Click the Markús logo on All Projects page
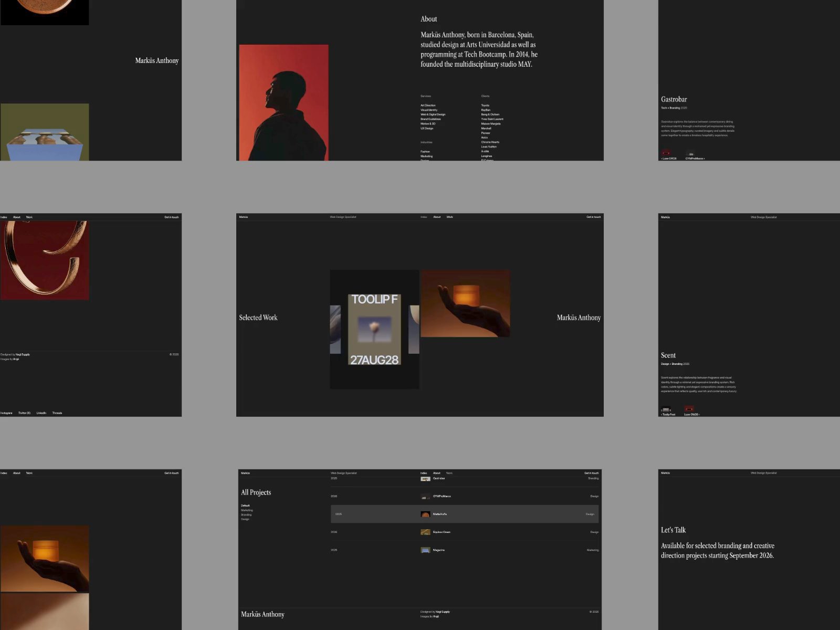The image size is (840, 630). coord(245,473)
